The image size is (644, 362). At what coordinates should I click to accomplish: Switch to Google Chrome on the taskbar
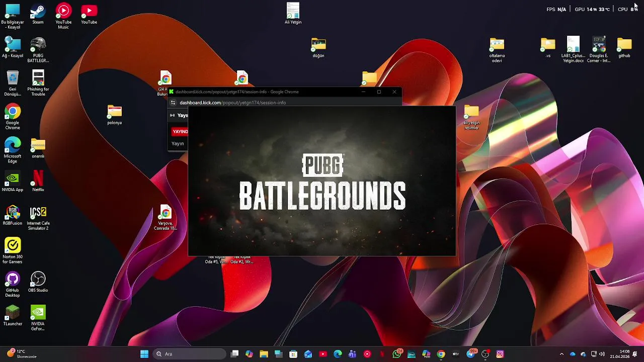(x=441, y=354)
